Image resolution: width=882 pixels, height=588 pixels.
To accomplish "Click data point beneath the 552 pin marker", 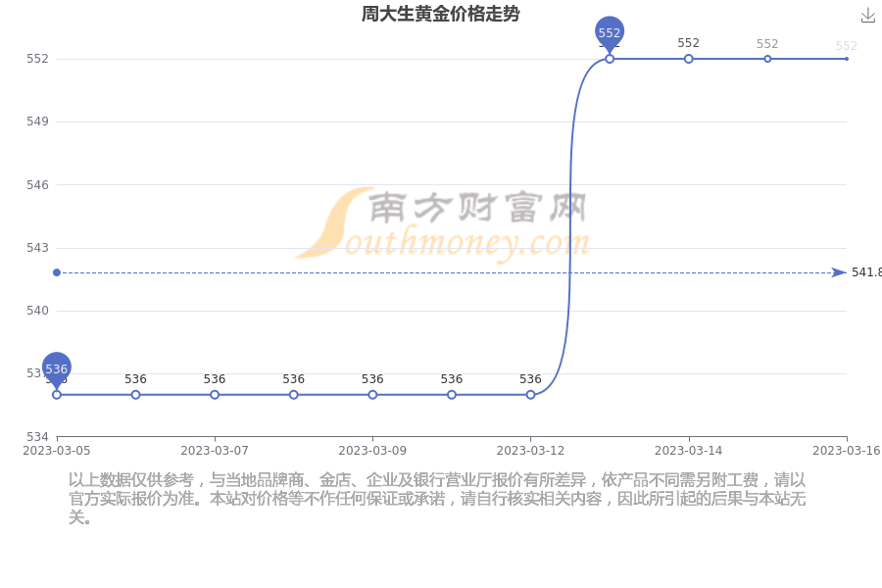I will click(610, 59).
